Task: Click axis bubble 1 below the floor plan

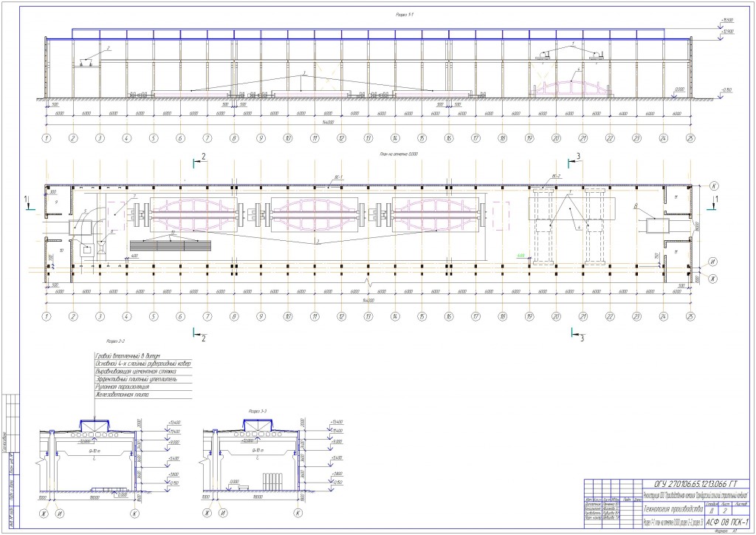Action: tap(47, 317)
